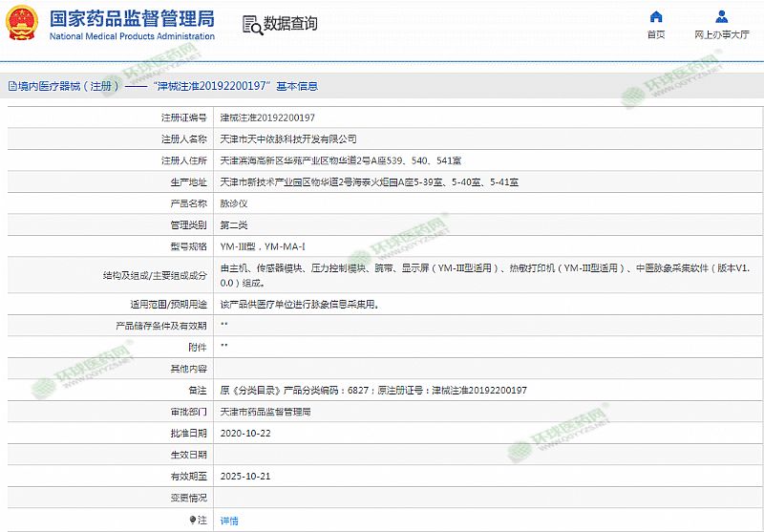Screen dimensions: 764x532
Task: Click 国家药品监督管理局 site title
Action: [131, 19]
